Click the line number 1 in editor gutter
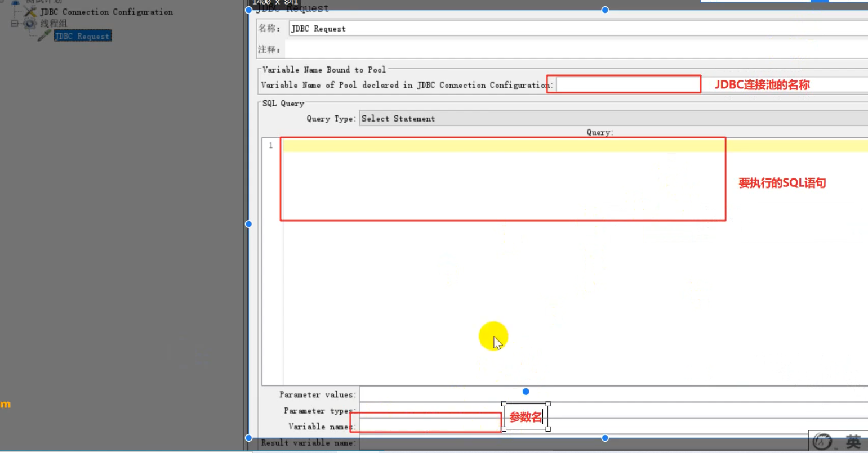 point(270,145)
